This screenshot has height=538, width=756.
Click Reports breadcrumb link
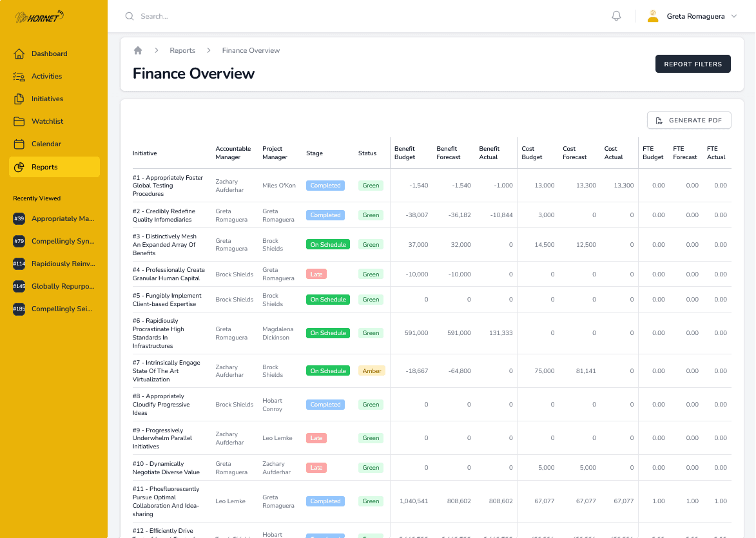coord(182,50)
